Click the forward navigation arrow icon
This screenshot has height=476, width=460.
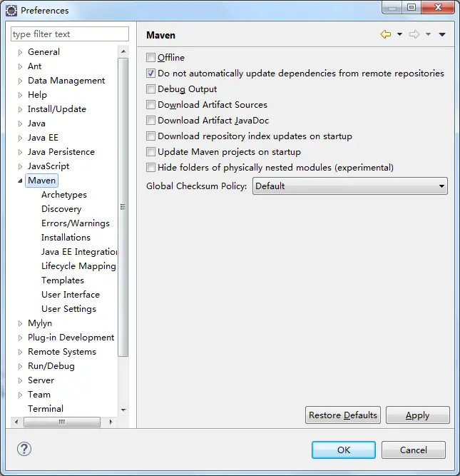tap(414, 34)
